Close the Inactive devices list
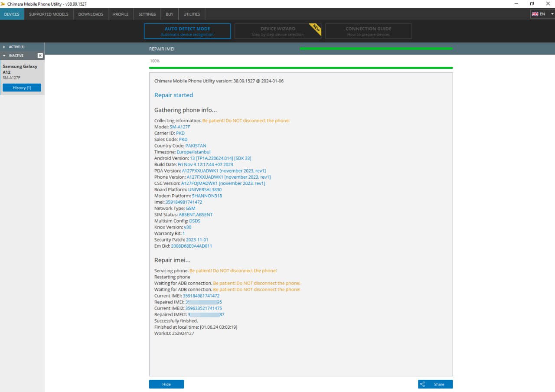The height and width of the screenshot is (392, 555). click(40, 56)
